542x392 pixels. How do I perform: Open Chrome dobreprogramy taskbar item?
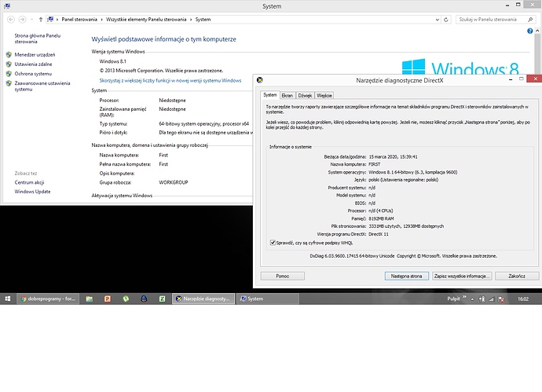coord(48,299)
